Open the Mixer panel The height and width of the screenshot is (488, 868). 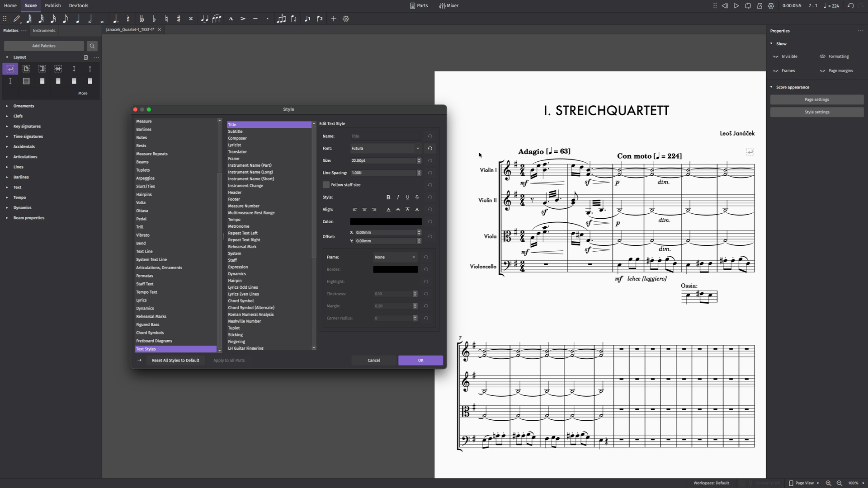pos(448,5)
